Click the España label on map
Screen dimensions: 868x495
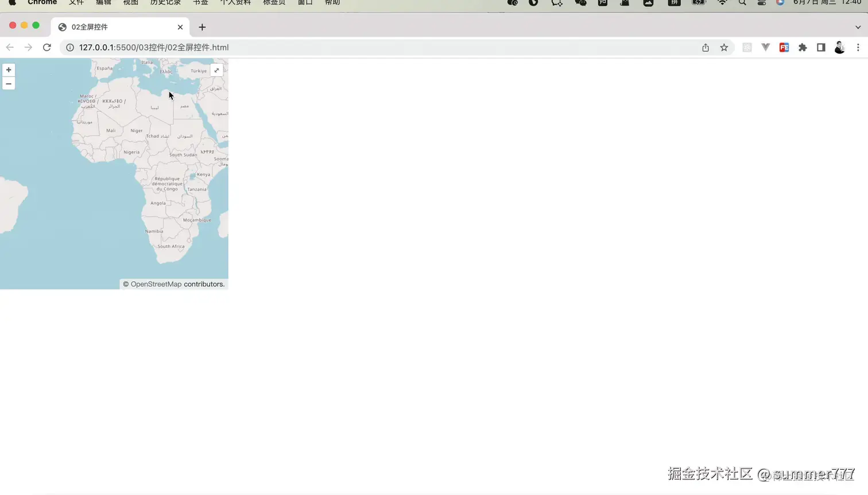[104, 68]
